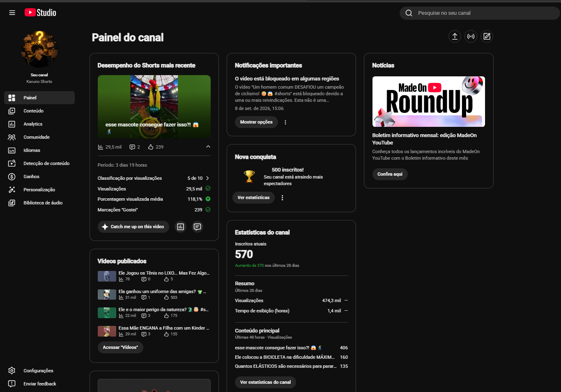Image resolution: width=561 pixels, height=392 pixels.
Task: Expand the Classificação por visualizações arrow
Action: (x=207, y=178)
